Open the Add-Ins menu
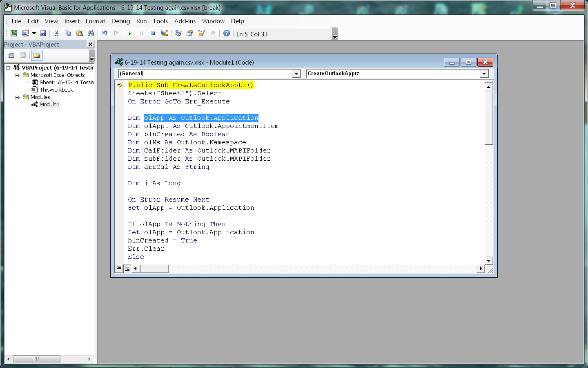588x368 pixels. 185,21
